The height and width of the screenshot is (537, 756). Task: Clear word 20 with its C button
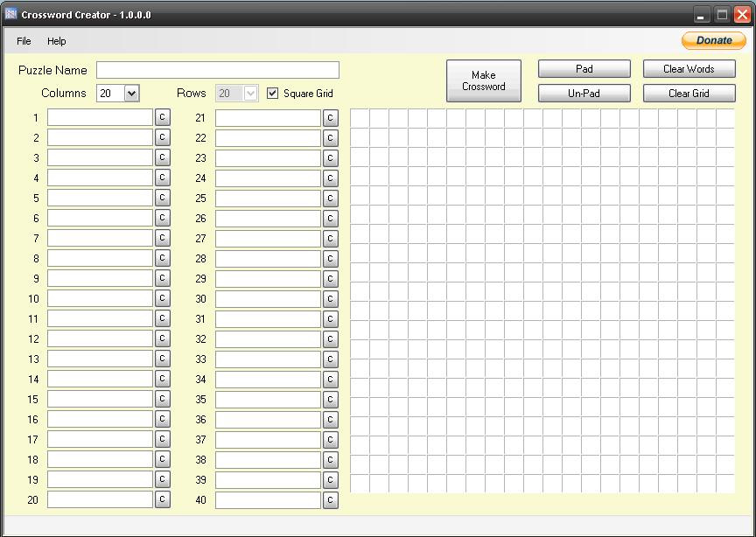point(163,499)
